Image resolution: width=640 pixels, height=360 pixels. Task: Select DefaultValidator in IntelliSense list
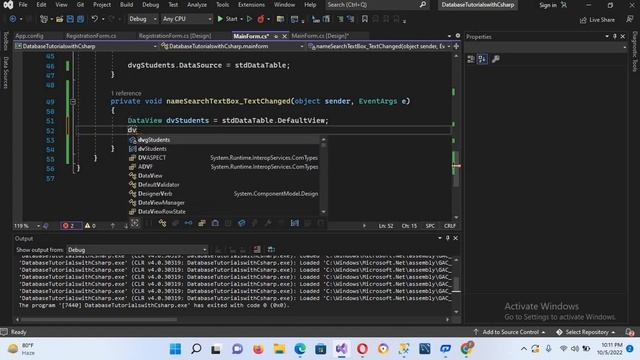pyautogui.click(x=224, y=185)
